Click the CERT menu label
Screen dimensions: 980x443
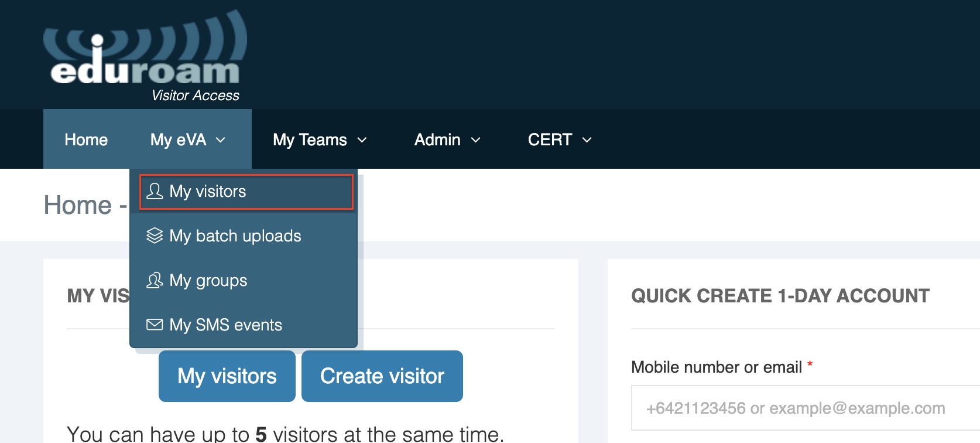tap(550, 139)
